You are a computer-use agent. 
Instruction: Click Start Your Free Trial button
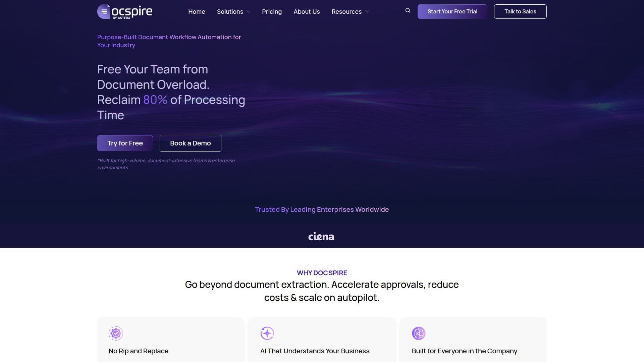452,11
